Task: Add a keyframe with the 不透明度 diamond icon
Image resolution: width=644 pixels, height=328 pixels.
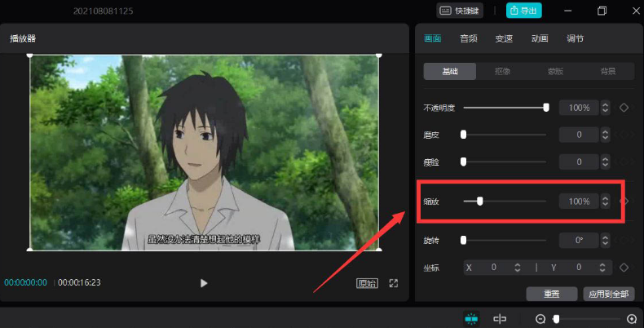Action: 624,108
